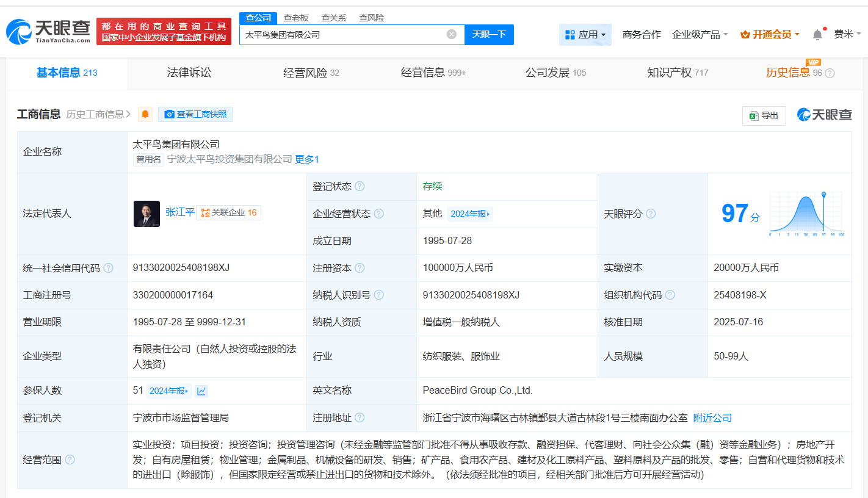
Task: Click the help icon next to 天眼评分
Action: [651, 214]
